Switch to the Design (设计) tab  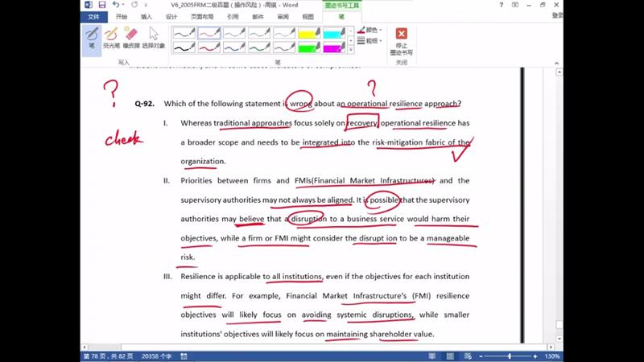pyautogui.click(x=171, y=17)
